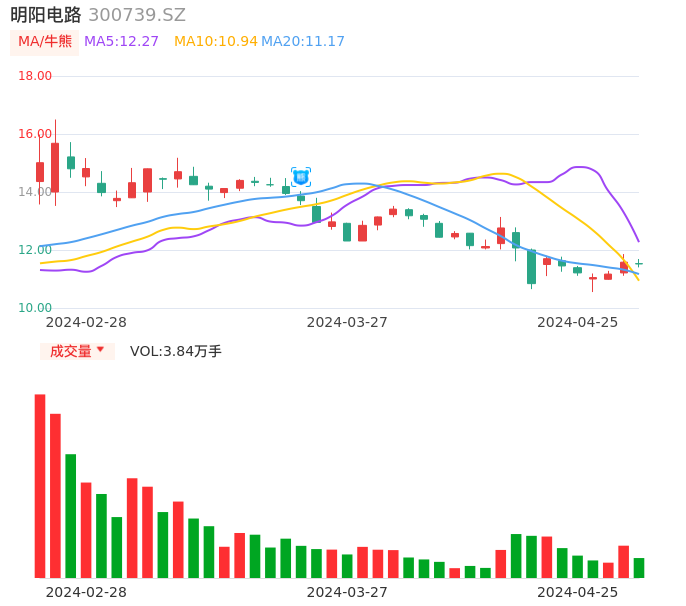
Task: Click the tallest red volume bar
Action: tap(40, 485)
